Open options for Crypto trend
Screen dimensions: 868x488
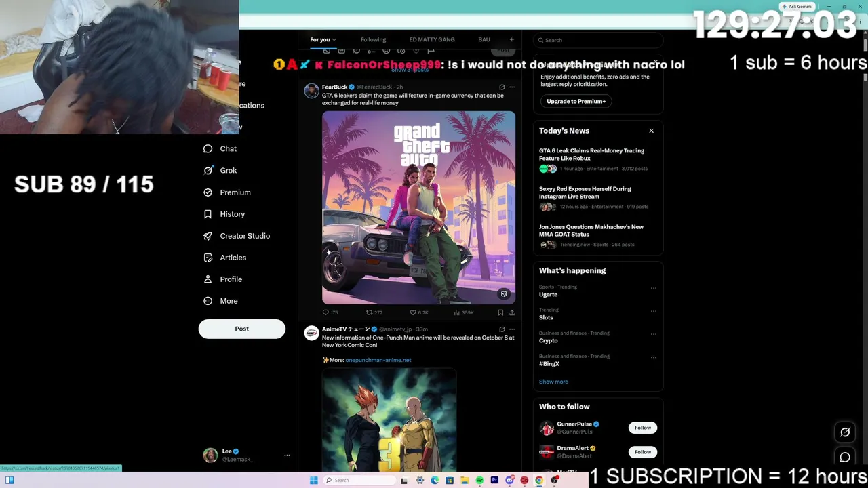click(654, 334)
